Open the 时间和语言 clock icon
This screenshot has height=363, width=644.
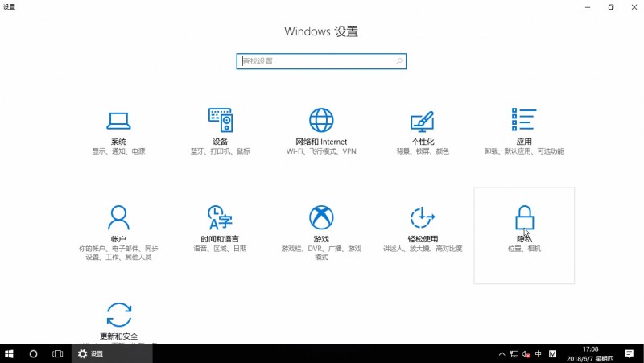point(220,217)
